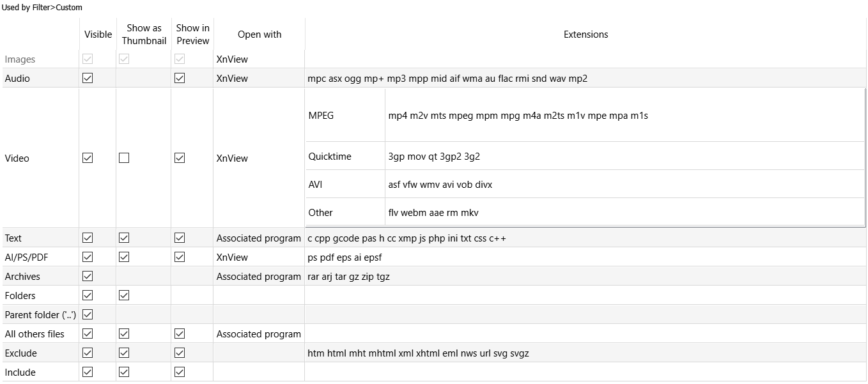This screenshot has height=384, width=868.
Task: Uncheck Visible for the Include row
Action: [x=88, y=372]
